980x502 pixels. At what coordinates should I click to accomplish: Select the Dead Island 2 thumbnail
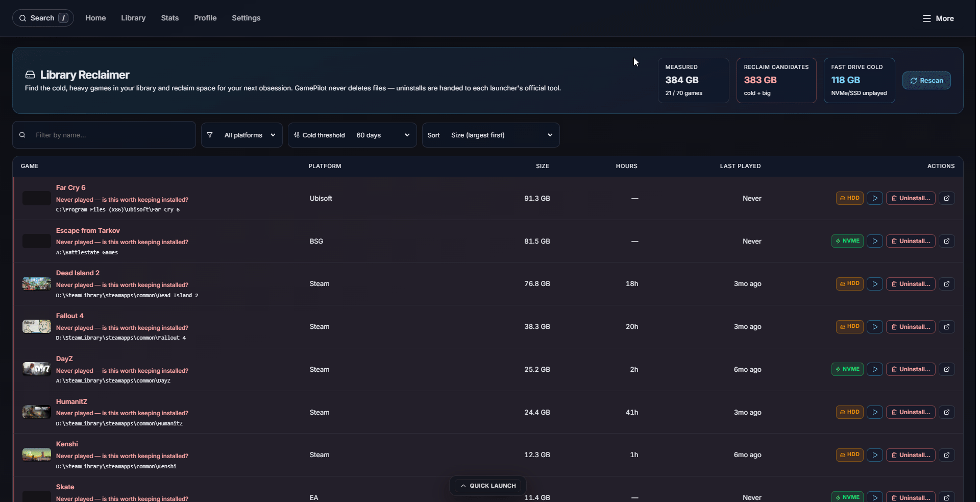click(x=37, y=283)
